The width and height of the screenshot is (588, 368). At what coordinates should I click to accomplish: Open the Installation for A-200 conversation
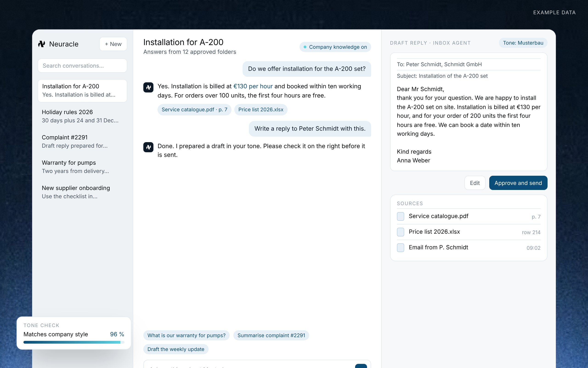(82, 91)
